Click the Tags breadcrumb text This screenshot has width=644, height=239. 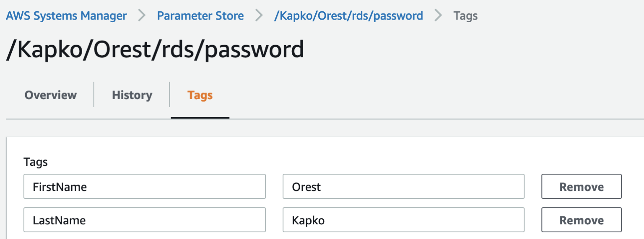pos(465,16)
